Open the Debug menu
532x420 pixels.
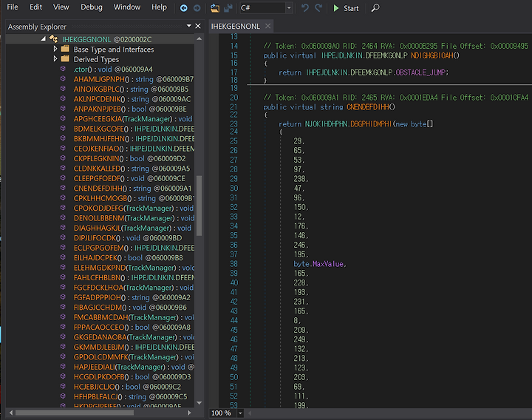click(92, 7)
